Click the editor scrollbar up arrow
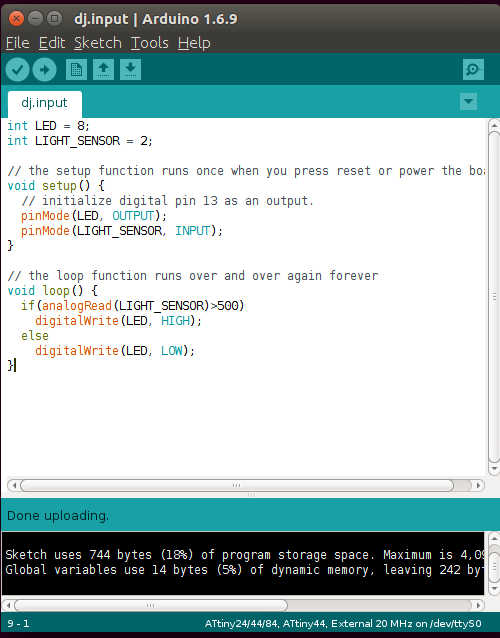This screenshot has height=638, width=500. [x=494, y=125]
